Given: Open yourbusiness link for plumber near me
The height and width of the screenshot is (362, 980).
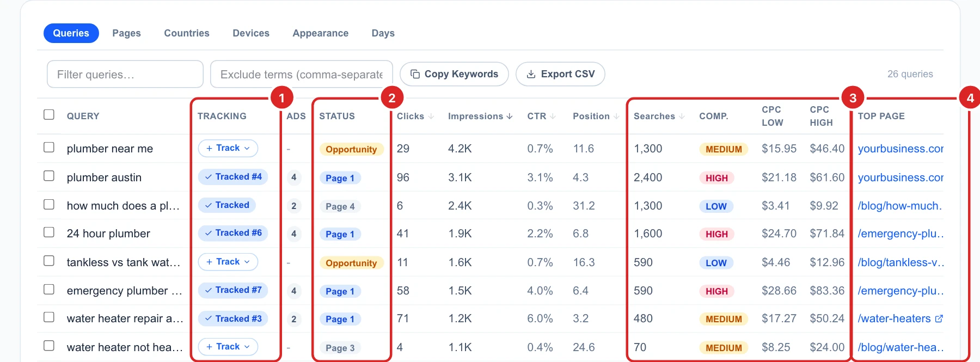Looking at the screenshot, I should pos(901,149).
